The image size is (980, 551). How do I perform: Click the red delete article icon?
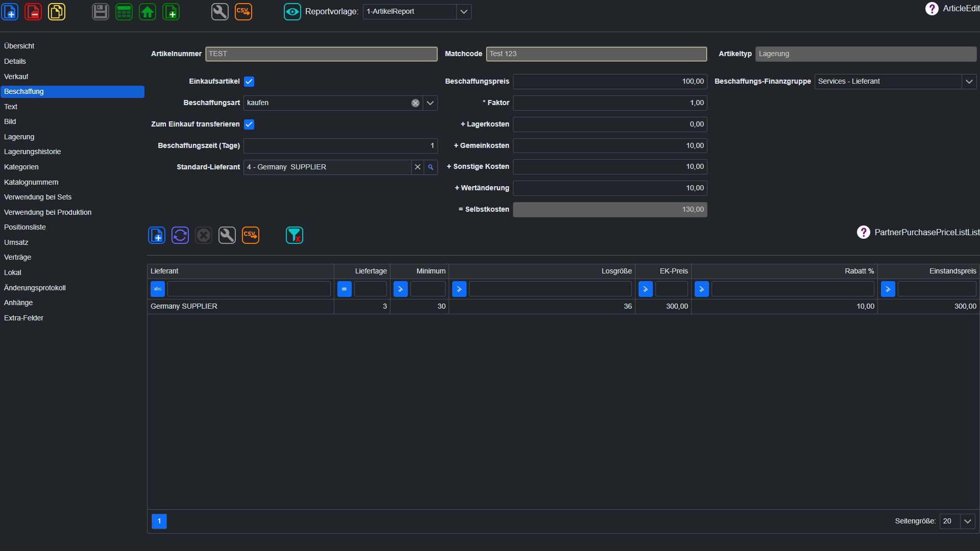click(x=33, y=11)
